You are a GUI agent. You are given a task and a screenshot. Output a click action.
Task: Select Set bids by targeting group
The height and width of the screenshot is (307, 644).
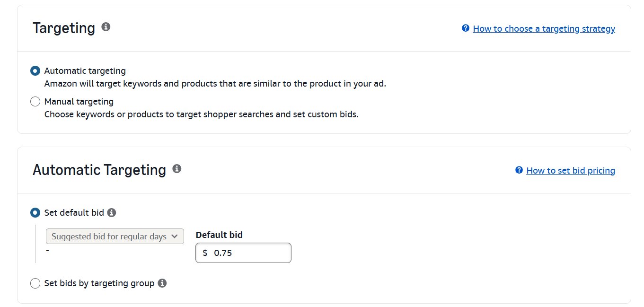point(35,283)
